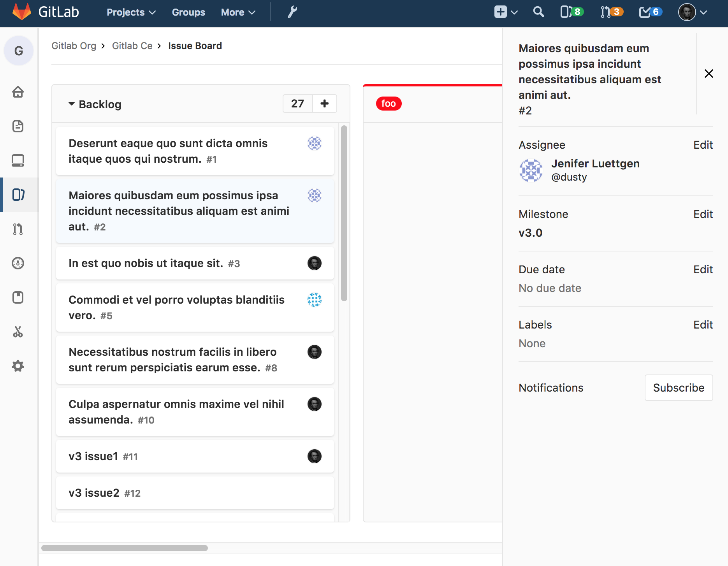Click the Subscribe notifications button

pos(679,388)
